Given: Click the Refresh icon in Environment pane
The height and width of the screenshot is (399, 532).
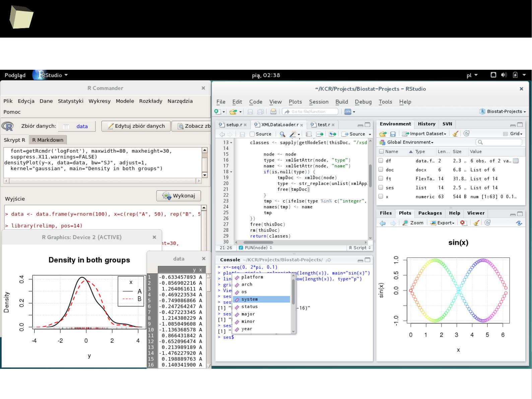Looking at the screenshot, I should pyautogui.click(x=466, y=133).
